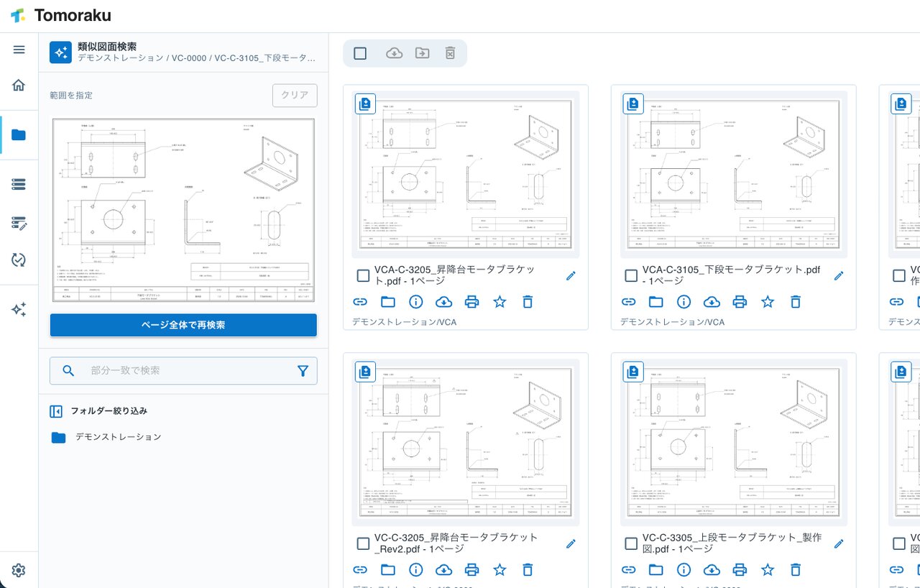Check the VC-C-3305 上段モータブラケット checkbox
This screenshot has width=920, height=588.
(x=631, y=543)
